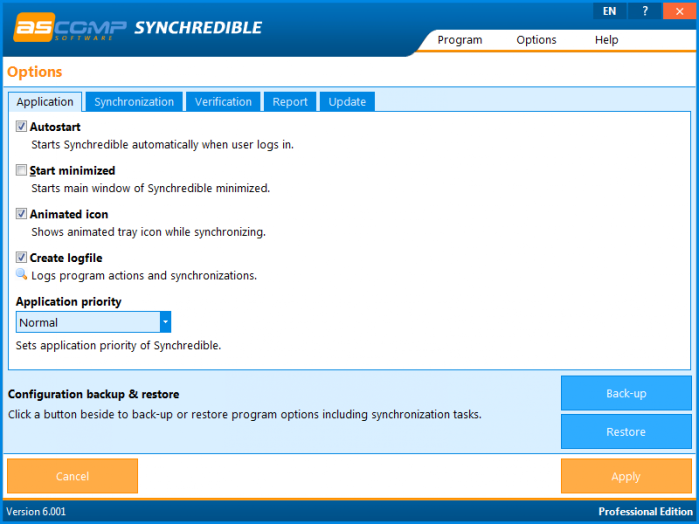Screen dimensions: 699x524
Task: Switch to the Synchronization tab
Action: pyautogui.click(x=134, y=102)
